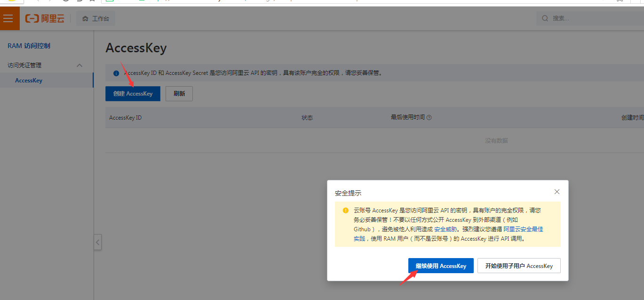Open the hamburger navigation menu
Screen dimensions: 644x300
coord(8,18)
